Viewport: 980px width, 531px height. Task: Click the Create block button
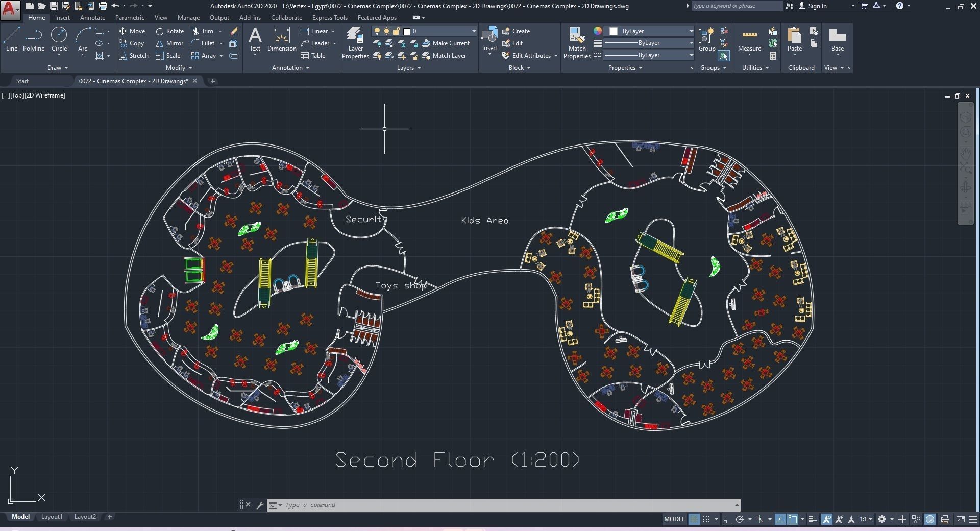(516, 31)
